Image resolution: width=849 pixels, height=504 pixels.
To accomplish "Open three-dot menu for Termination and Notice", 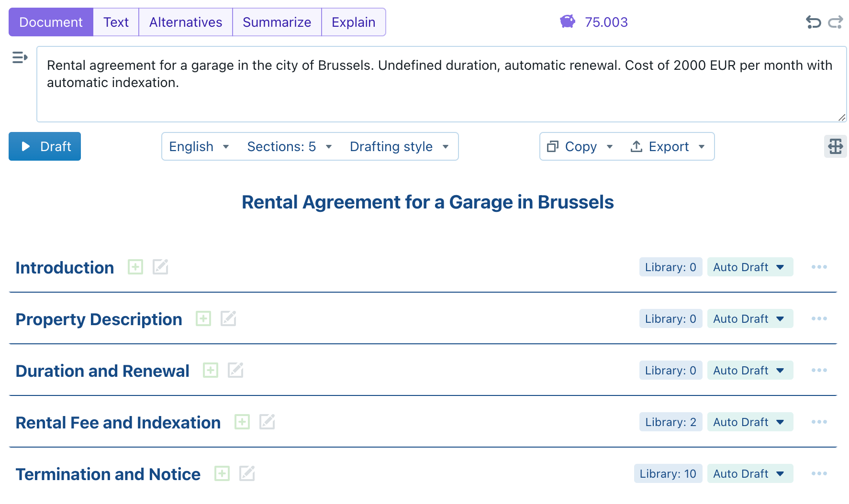I will pos(819,473).
